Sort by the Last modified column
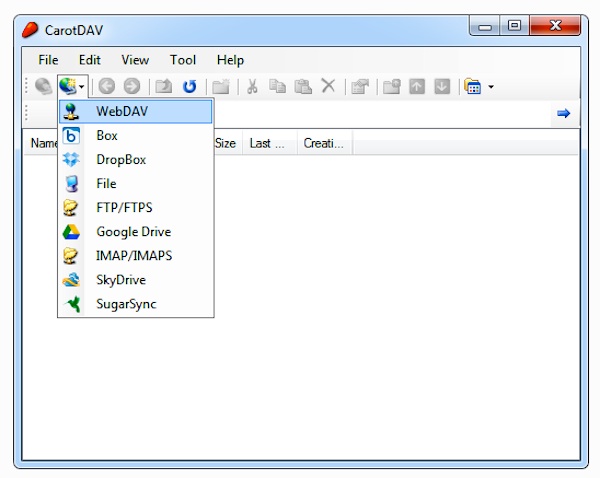 pyautogui.click(x=269, y=143)
